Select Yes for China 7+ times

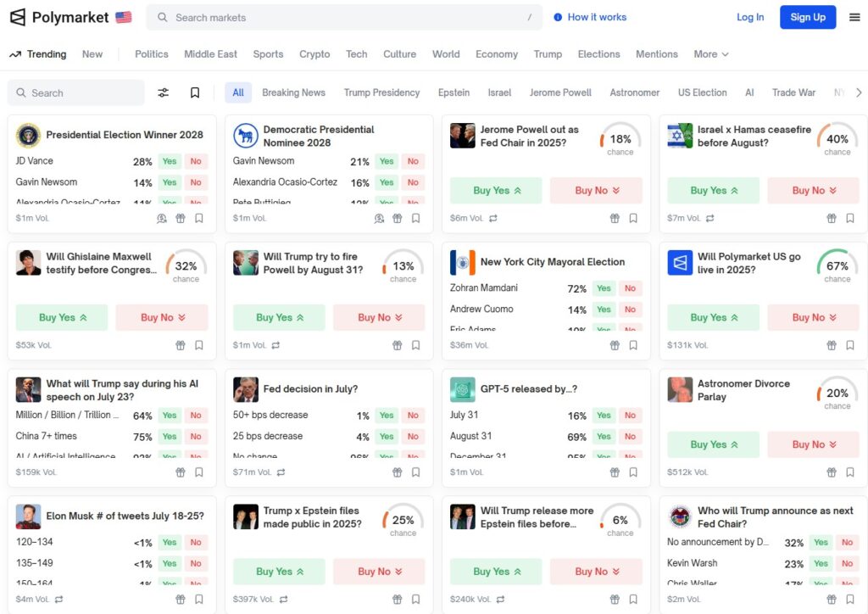[x=170, y=436]
